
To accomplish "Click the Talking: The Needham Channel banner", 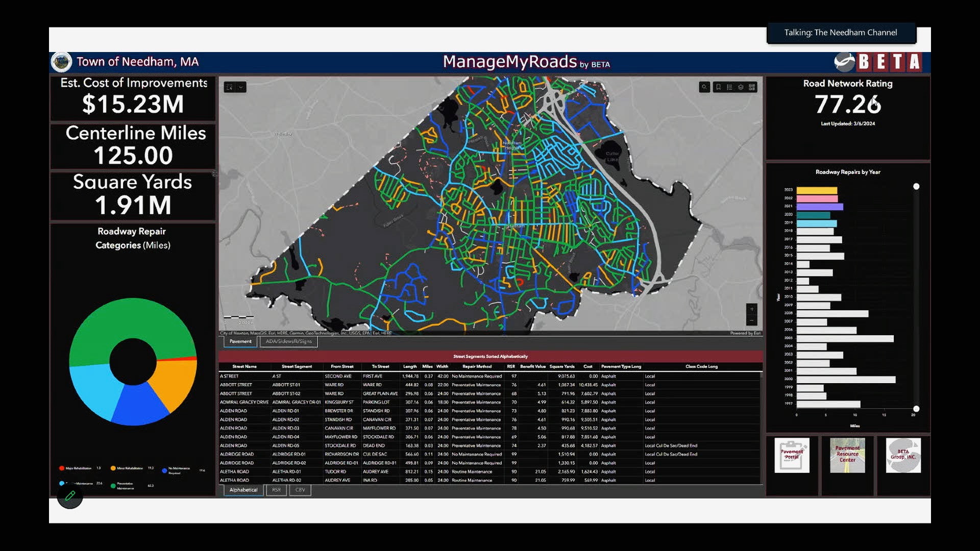I will [x=841, y=33].
